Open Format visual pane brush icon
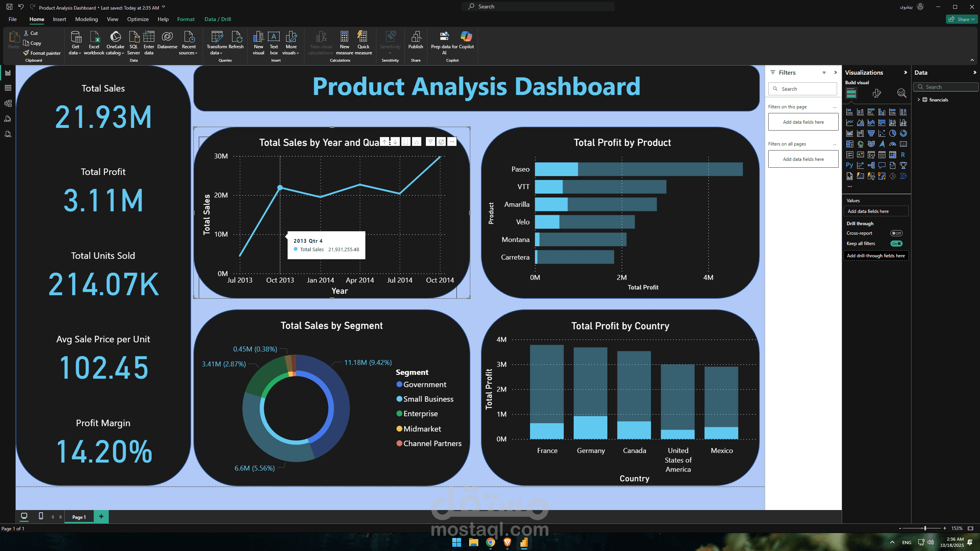Image resolution: width=980 pixels, height=551 pixels. (x=876, y=93)
